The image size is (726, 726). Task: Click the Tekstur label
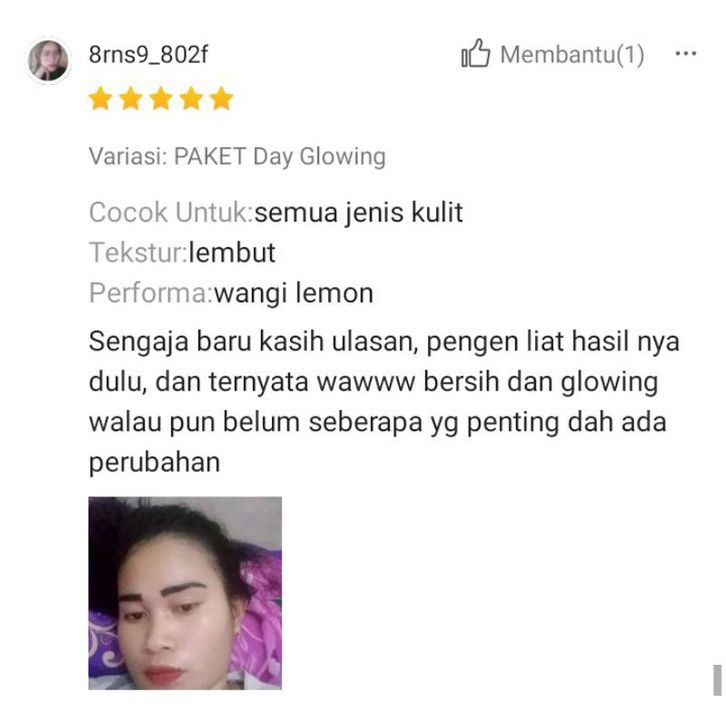(x=138, y=253)
